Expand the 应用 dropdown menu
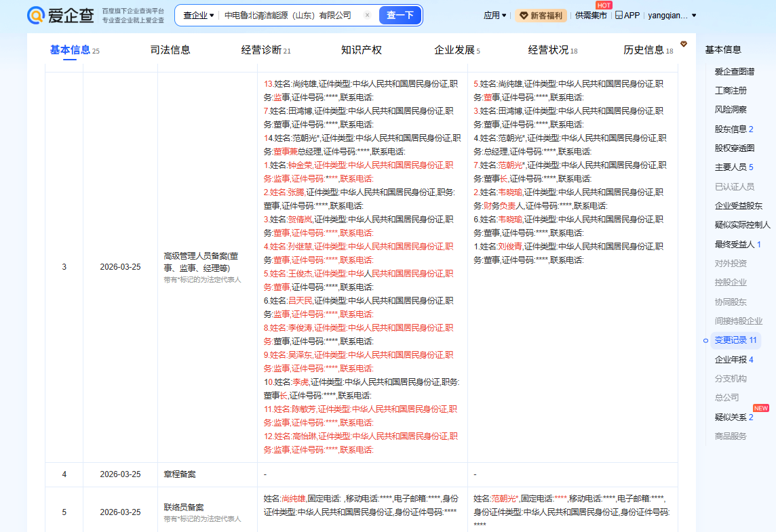This screenshot has width=776, height=532. (x=494, y=15)
